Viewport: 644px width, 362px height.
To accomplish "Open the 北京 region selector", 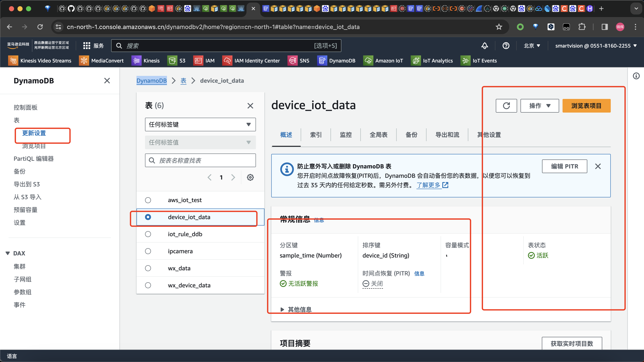I will pos(532,46).
